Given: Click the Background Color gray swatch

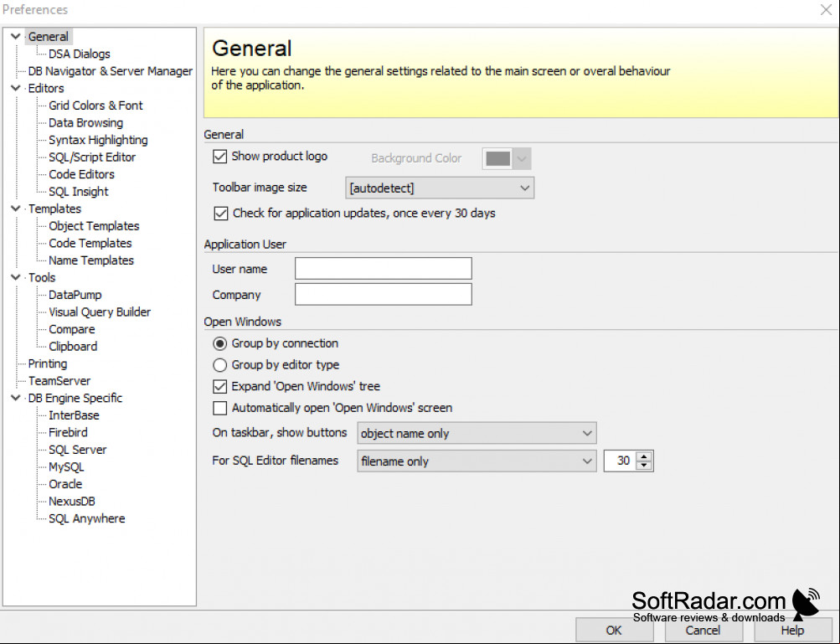Looking at the screenshot, I should click(x=497, y=158).
